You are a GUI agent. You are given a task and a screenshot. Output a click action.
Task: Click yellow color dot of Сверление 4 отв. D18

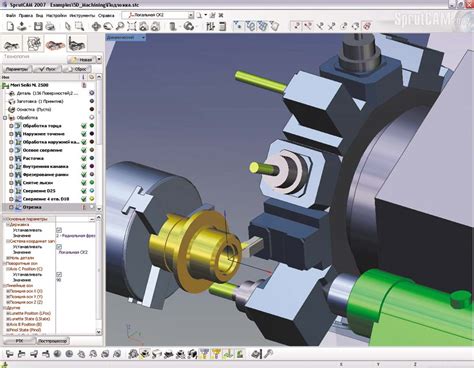pyautogui.click(x=92, y=199)
